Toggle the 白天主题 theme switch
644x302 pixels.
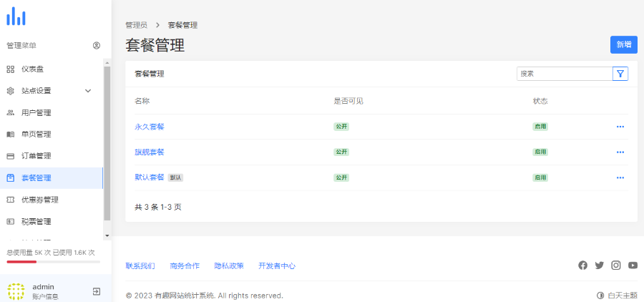(617, 296)
